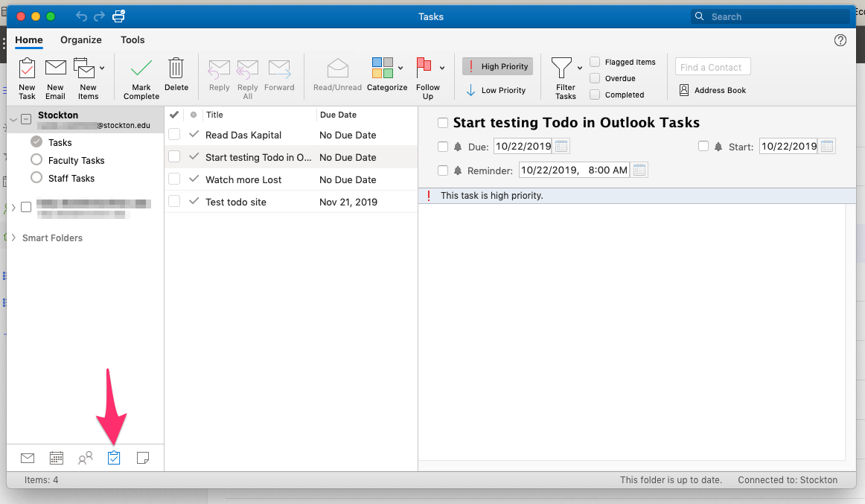Open the Start date calendar picker
Image resolution: width=865 pixels, height=504 pixels.
click(x=827, y=146)
